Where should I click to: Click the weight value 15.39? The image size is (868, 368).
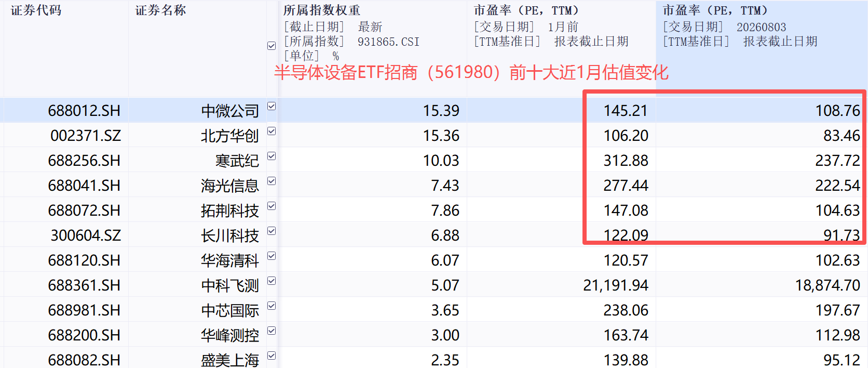441,111
